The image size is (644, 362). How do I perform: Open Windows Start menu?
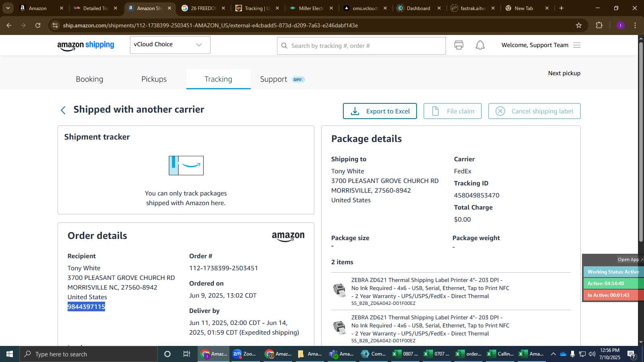pyautogui.click(x=10, y=354)
